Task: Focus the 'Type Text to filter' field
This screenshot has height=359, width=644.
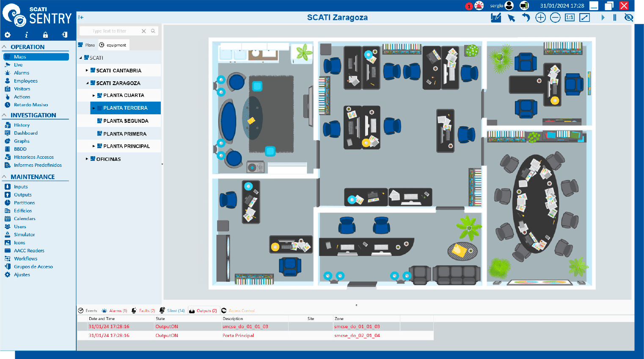Action: click(x=110, y=31)
